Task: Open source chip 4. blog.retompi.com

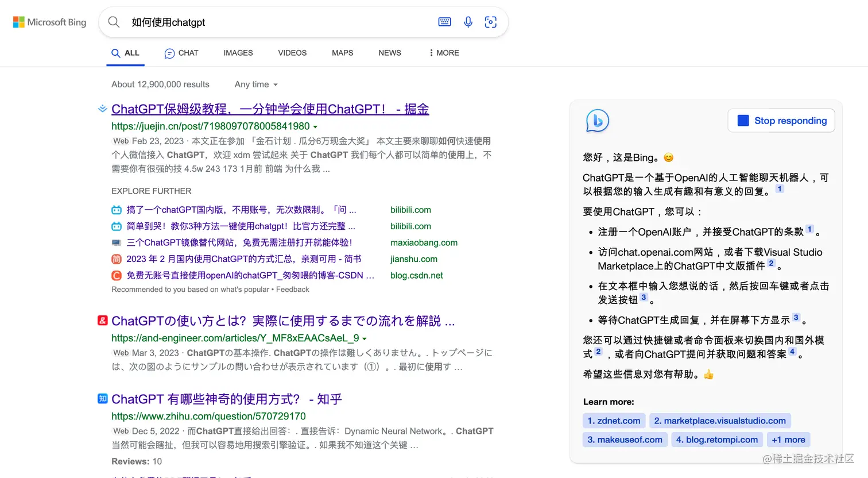Action: click(717, 440)
